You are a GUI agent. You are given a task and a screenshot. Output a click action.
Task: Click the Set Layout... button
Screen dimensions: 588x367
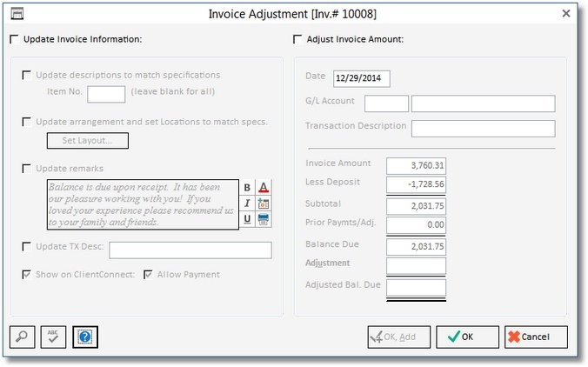pos(87,141)
